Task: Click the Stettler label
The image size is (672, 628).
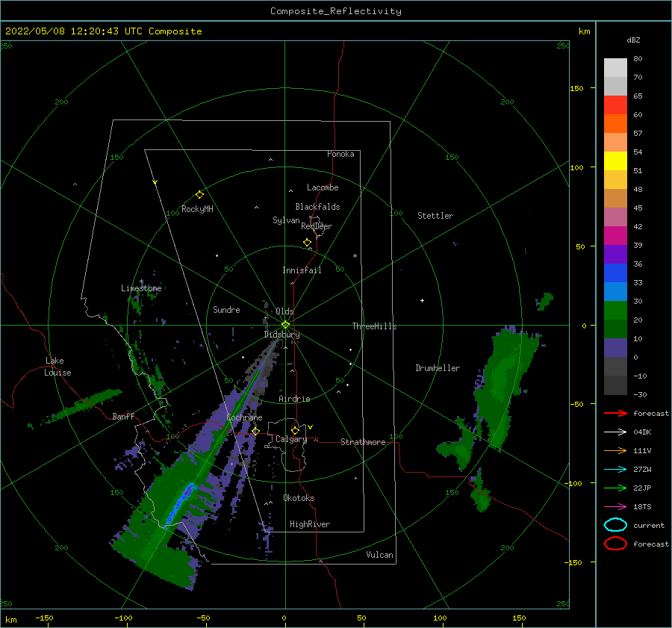Action: pos(435,216)
